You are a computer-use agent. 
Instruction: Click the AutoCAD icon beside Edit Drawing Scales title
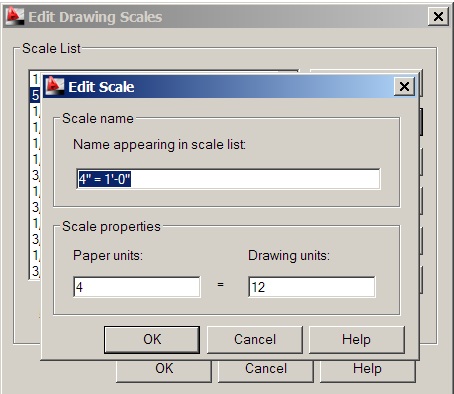point(15,16)
